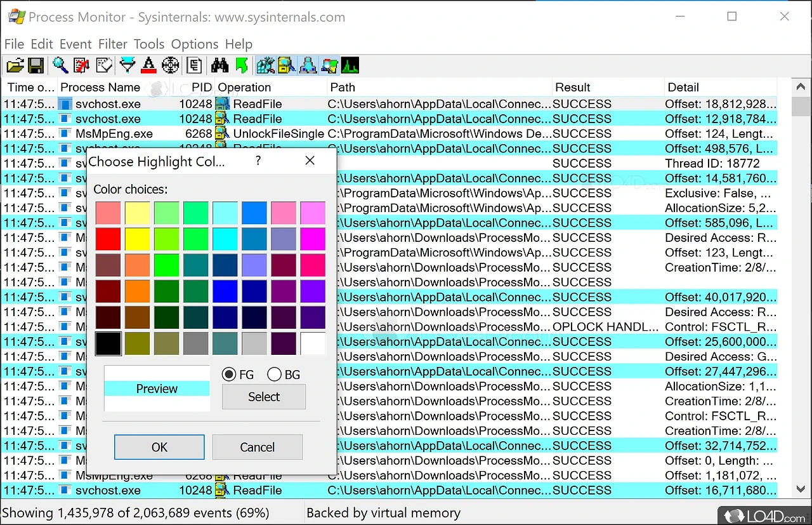Image resolution: width=812 pixels, height=525 pixels.
Task: Click the Save floppy disk icon
Action: 35,65
